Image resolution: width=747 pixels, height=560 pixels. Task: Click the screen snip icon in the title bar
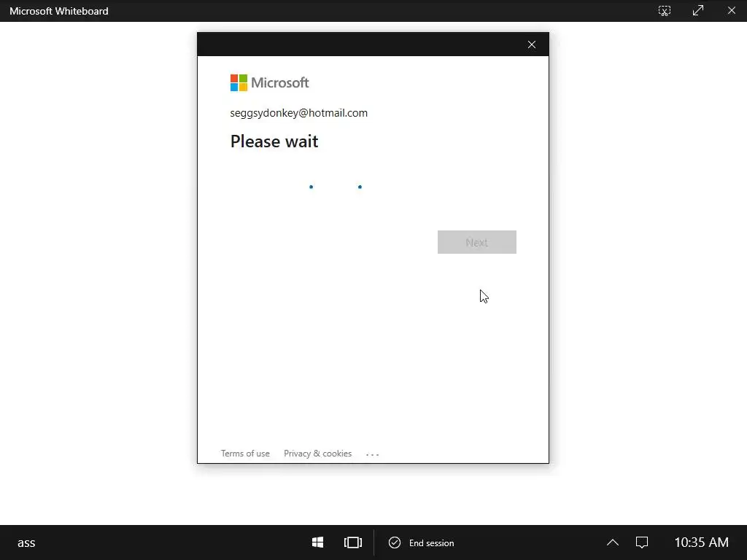tap(665, 10)
